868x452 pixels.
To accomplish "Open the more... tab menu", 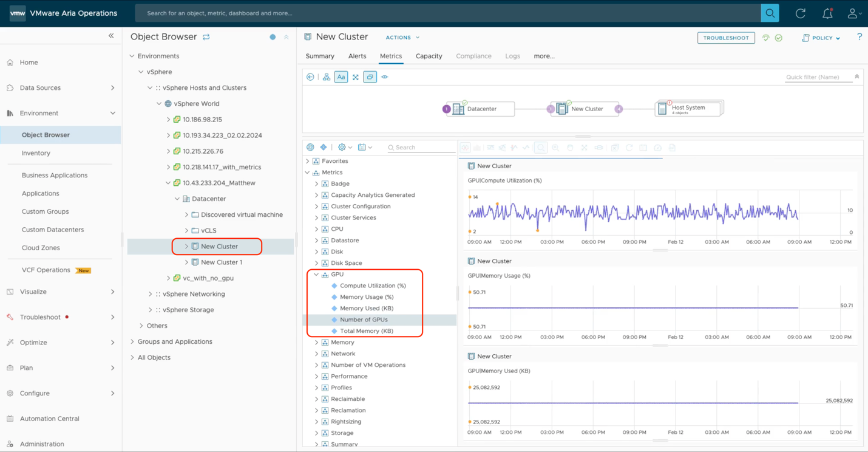I will point(544,56).
